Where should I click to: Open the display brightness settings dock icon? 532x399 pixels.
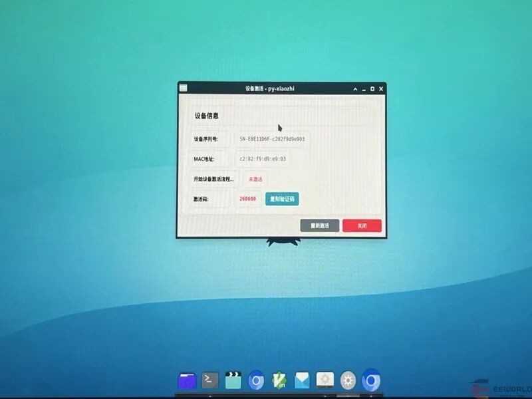click(x=325, y=380)
